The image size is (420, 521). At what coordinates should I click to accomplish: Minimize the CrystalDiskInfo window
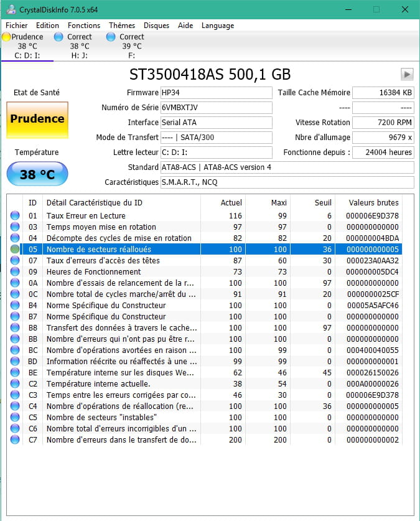coord(348,9)
